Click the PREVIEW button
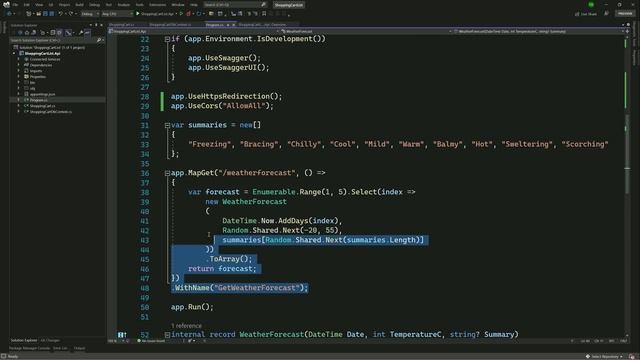The image size is (640, 360). (625, 13)
